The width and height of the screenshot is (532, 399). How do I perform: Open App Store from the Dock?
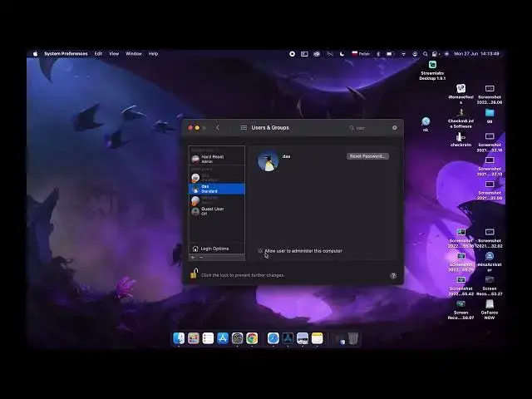(x=223, y=338)
